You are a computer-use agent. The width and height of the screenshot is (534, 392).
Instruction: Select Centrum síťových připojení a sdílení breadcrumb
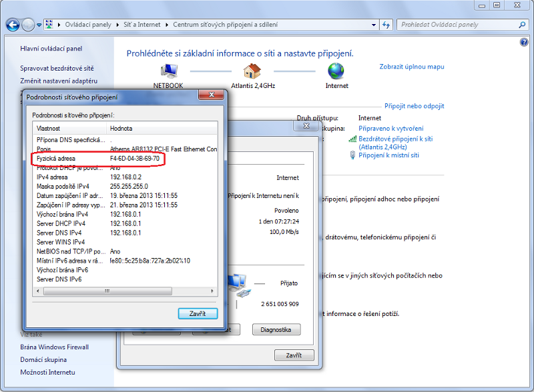225,25
